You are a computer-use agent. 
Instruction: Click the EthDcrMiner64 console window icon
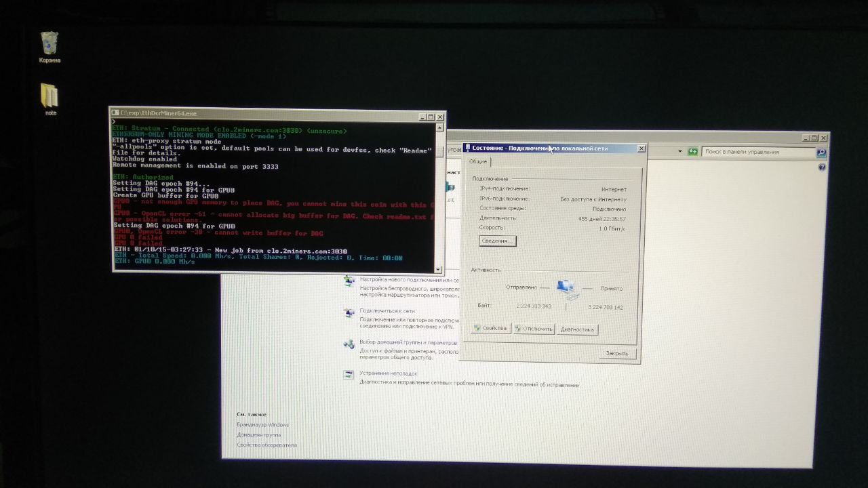coord(115,113)
